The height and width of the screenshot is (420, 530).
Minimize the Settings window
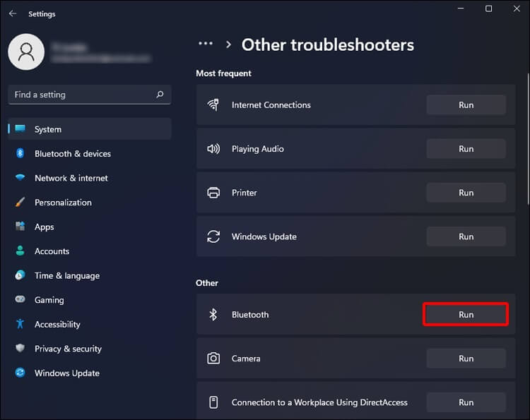click(x=460, y=8)
